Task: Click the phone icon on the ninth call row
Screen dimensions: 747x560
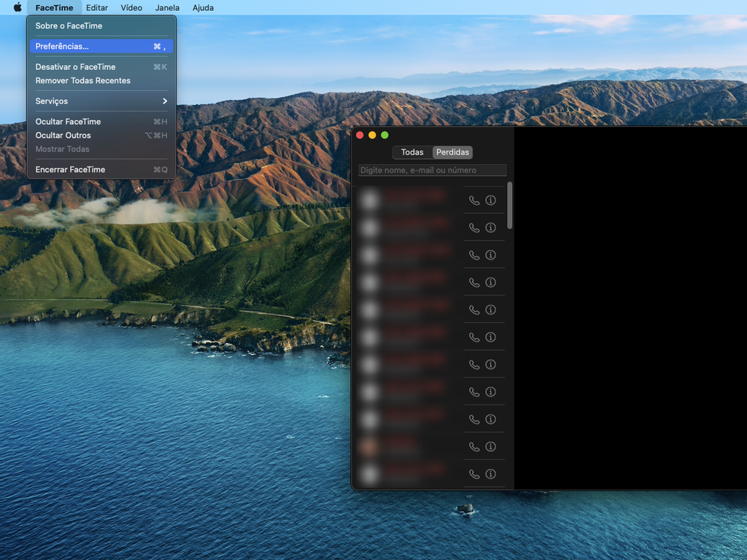Action: click(x=474, y=419)
